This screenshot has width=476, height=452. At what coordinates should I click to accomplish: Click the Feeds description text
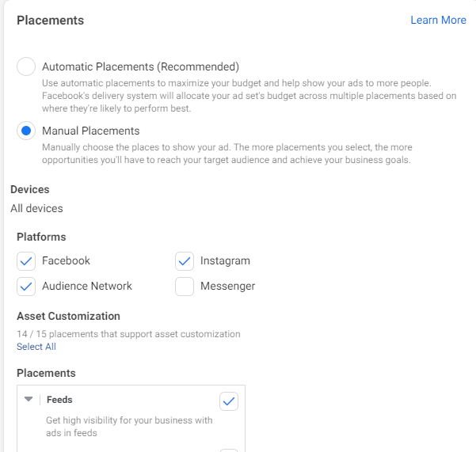[x=129, y=427]
